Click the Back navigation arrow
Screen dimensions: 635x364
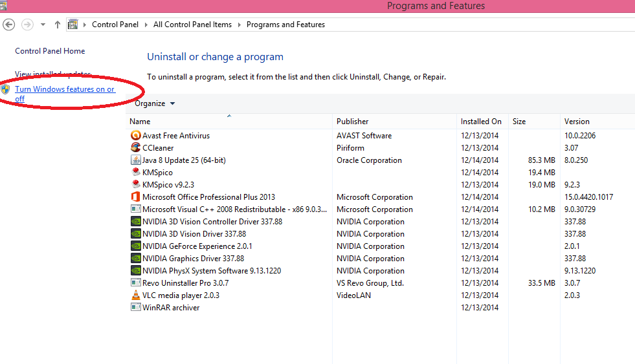(9, 25)
